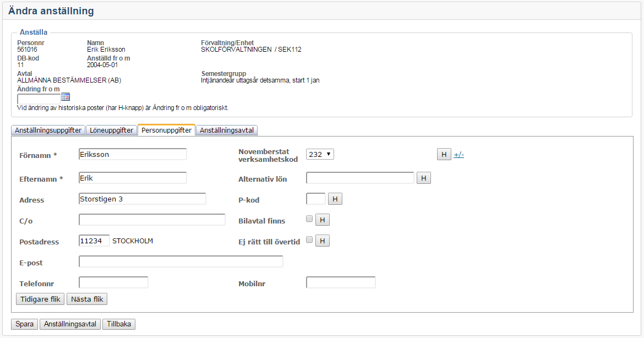Select the Anställningsavtal tab
Viewport: 644px width, 338px height.
[227, 130]
